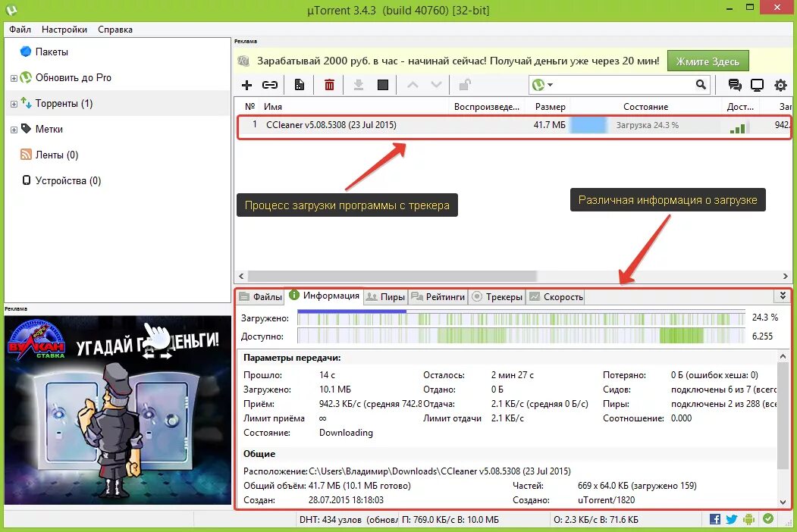The height and width of the screenshot is (532, 797).
Task: Sort by the Размер column header
Action: tap(550, 107)
